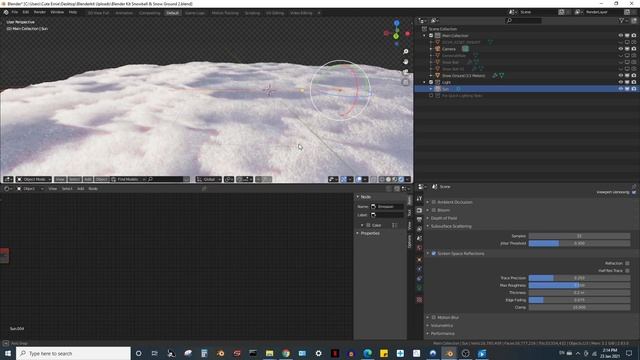Image resolution: width=640 pixels, height=360 pixels.
Task: Hide the Camera object in viewport
Action: (620, 49)
